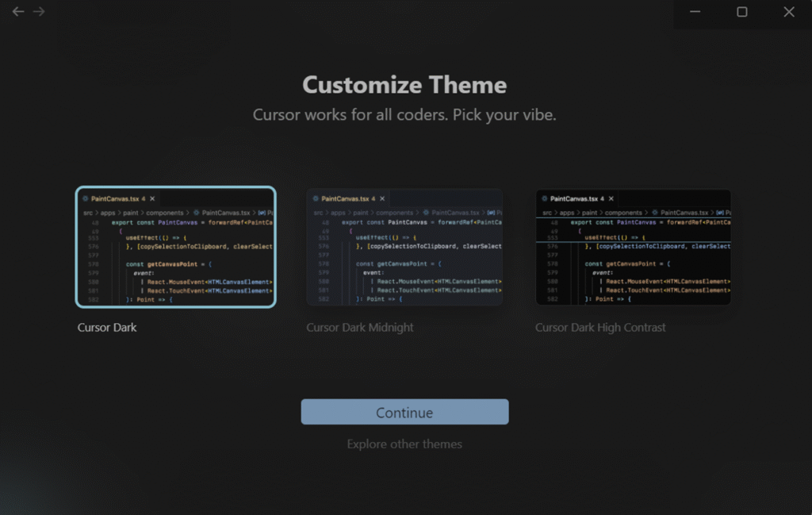Maximize the window
The image size is (812, 515).
(x=742, y=11)
